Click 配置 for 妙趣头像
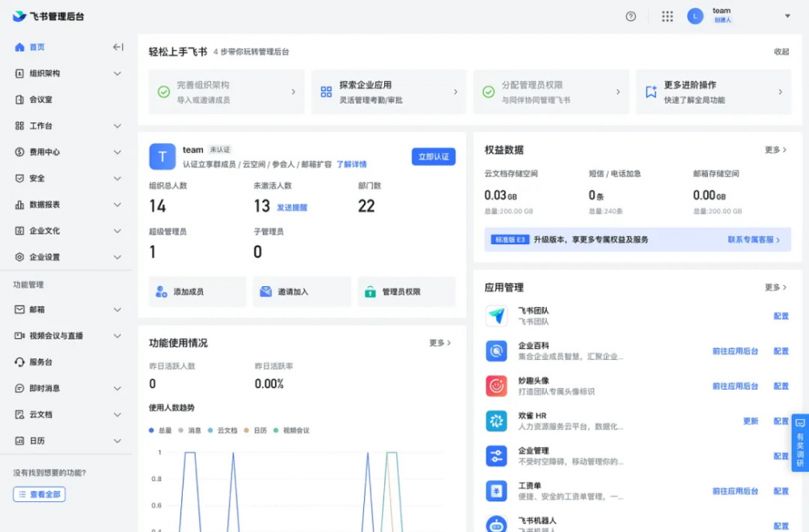 pos(781,386)
